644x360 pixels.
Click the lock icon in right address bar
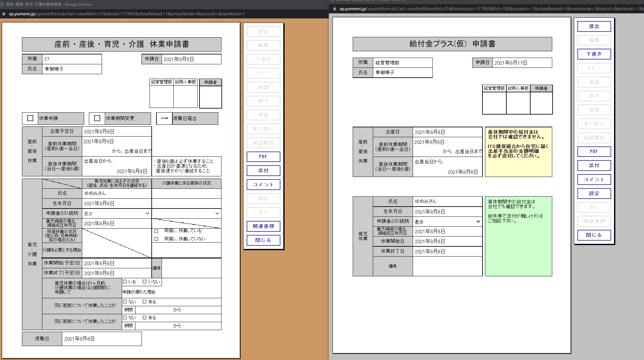[334, 9]
